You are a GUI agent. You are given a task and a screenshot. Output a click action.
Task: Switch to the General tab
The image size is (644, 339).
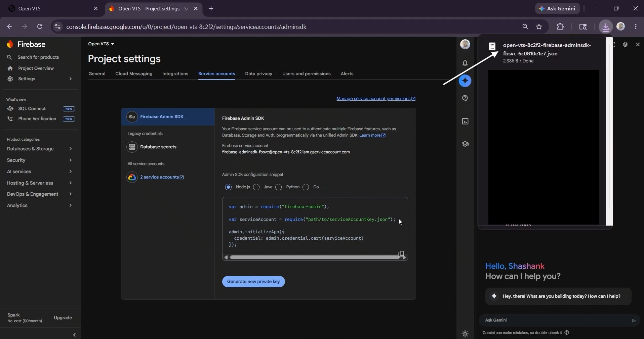tap(97, 74)
